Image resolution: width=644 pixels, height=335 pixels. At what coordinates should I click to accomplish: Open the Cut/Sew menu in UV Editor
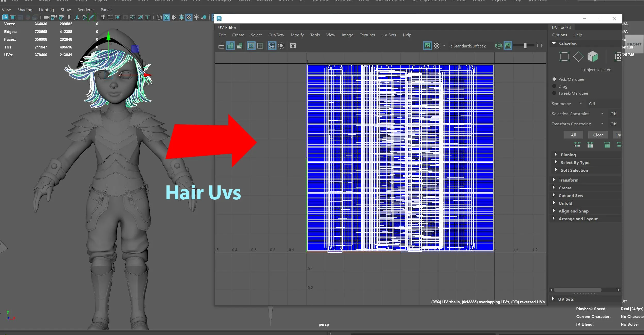(276, 35)
